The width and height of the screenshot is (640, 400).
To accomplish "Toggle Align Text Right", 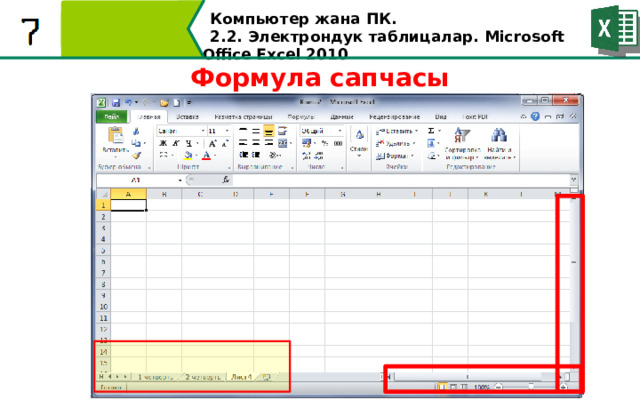I will (269, 143).
